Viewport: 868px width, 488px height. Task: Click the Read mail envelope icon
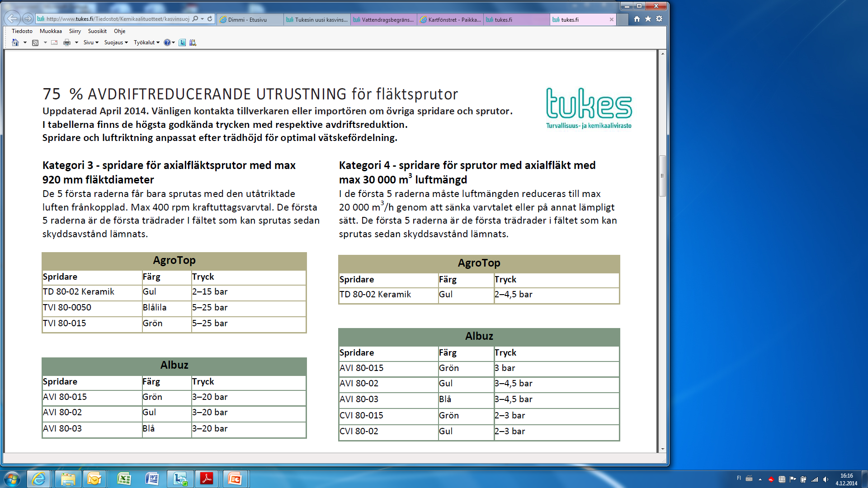(54, 42)
